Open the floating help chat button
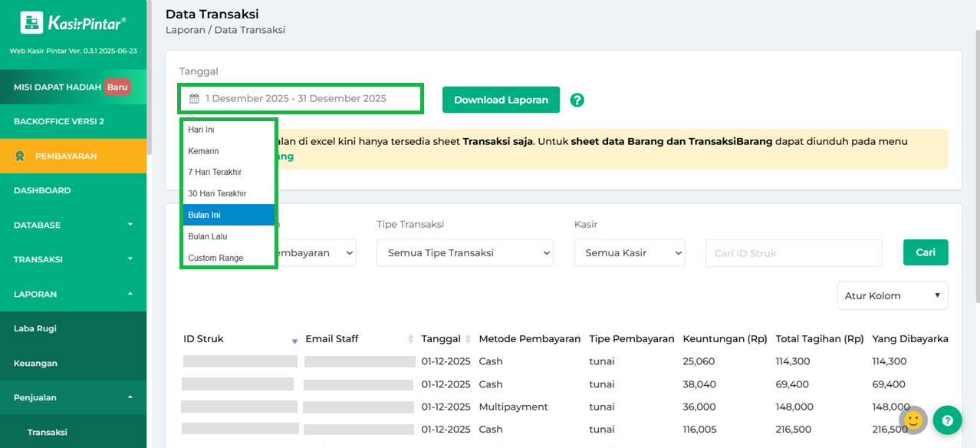The image size is (980, 448). (x=947, y=420)
